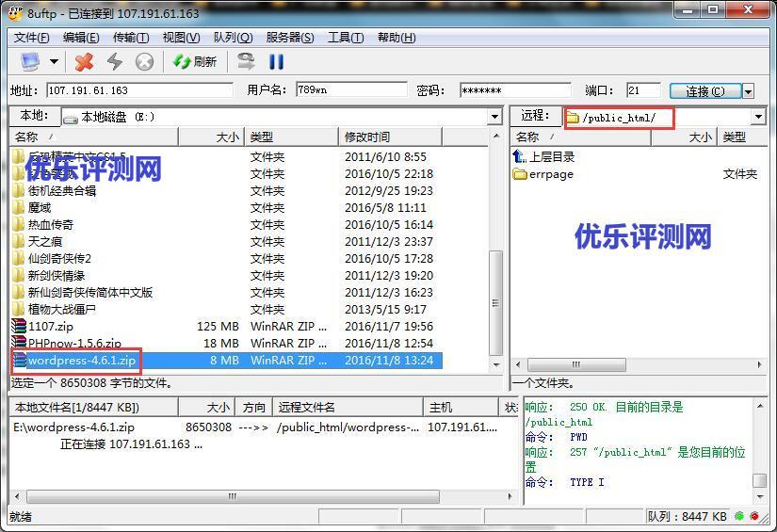Pause transfers with the blue pause icon
The image size is (777, 532).
click(x=276, y=62)
